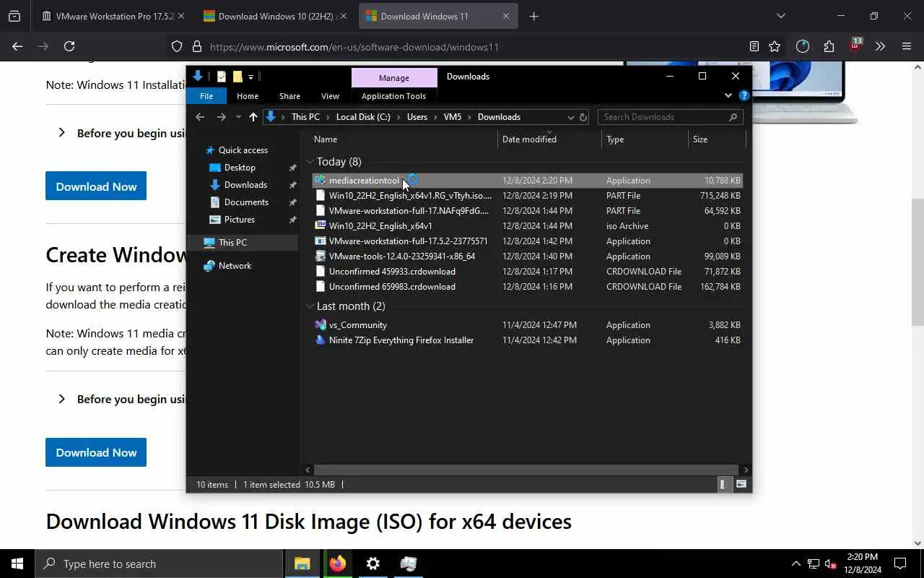Open Customize Quick Access Toolbar dropdown
924x578 pixels.
click(250, 77)
